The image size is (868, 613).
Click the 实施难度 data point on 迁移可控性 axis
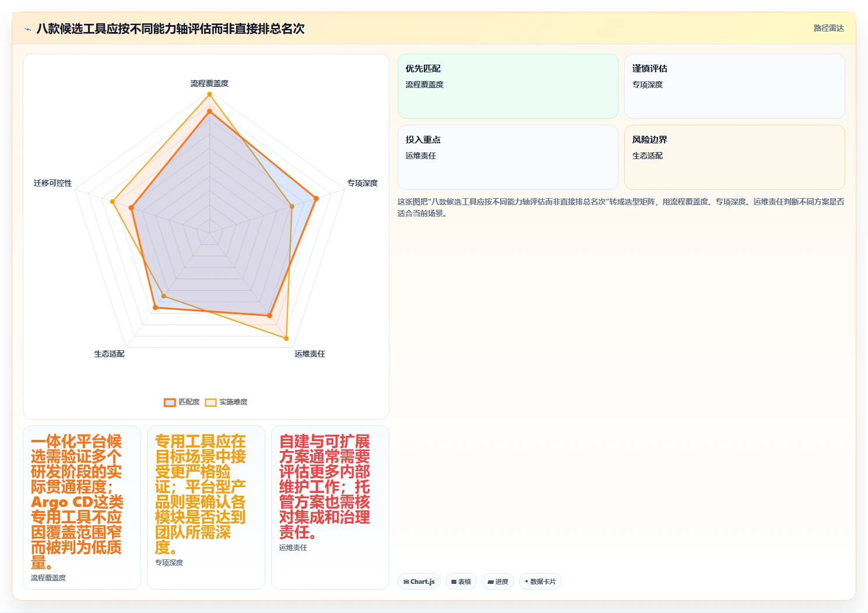(x=113, y=202)
